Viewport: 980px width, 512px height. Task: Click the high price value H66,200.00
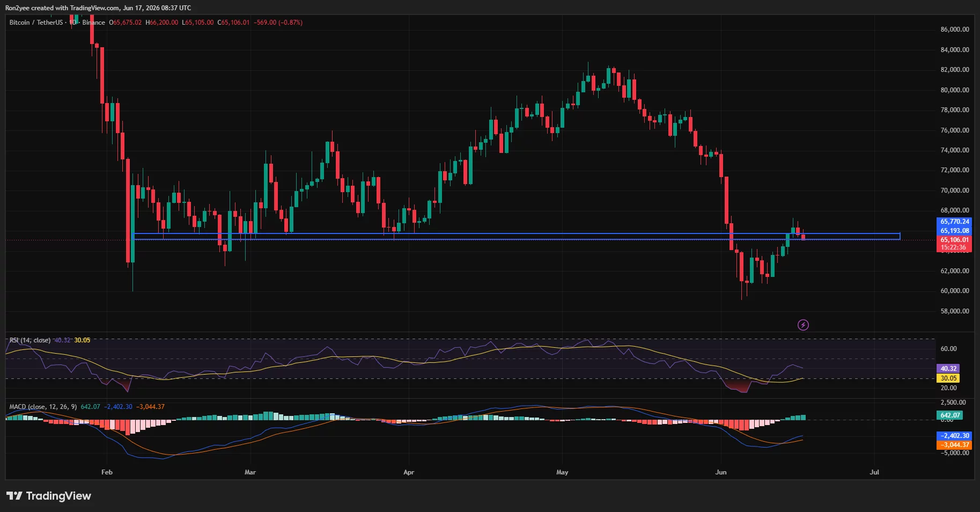(x=162, y=23)
